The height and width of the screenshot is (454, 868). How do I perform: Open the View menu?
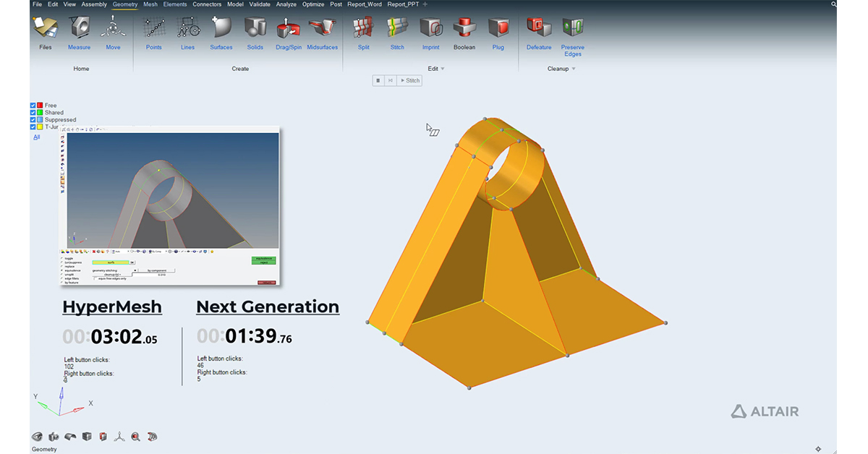[69, 4]
